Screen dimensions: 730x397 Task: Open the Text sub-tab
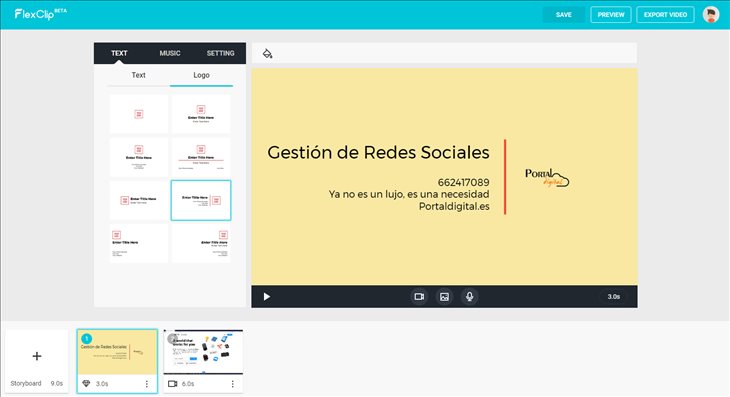pyautogui.click(x=138, y=75)
